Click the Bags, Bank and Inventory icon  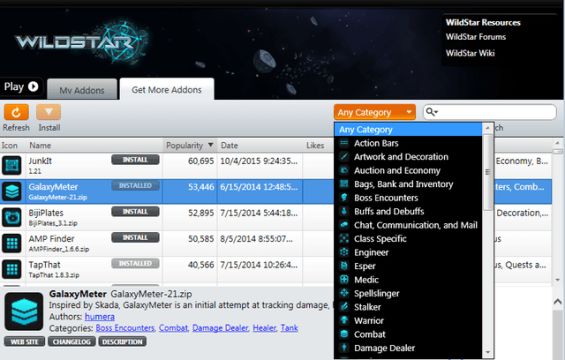344,184
